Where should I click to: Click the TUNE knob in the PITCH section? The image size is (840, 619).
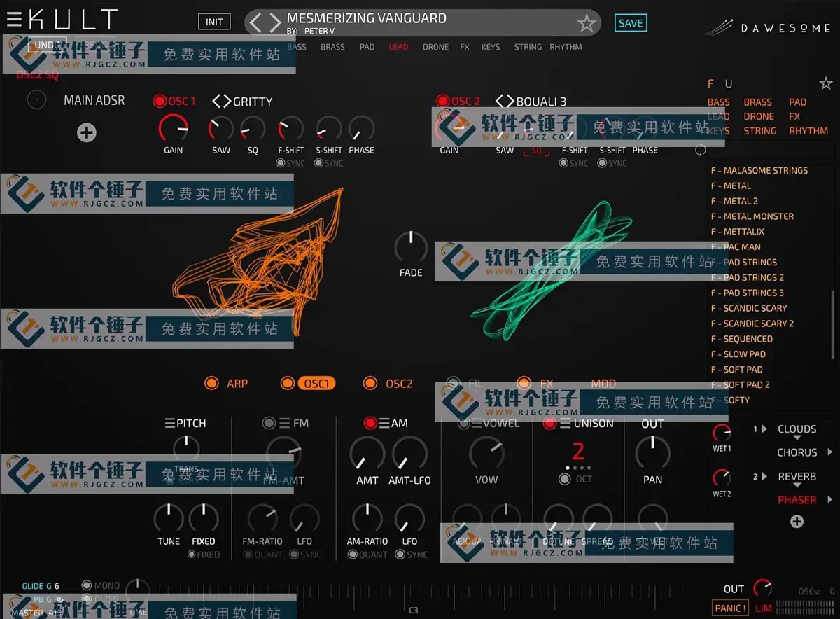[169, 519]
